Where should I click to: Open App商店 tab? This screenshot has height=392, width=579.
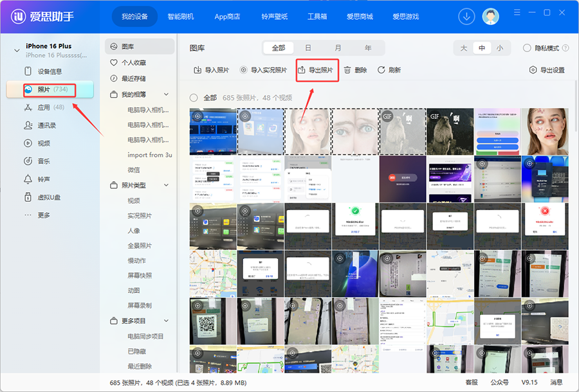pyautogui.click(x=227, y=17)
